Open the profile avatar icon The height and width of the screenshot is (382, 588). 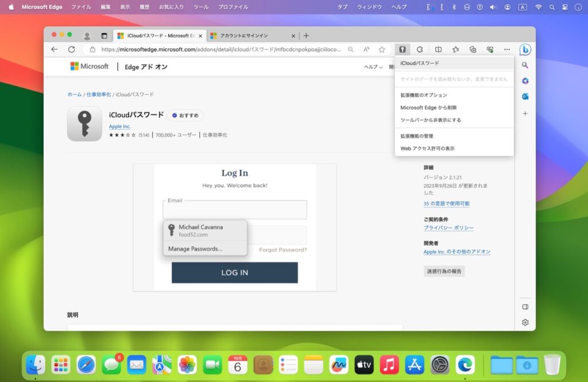87,36
